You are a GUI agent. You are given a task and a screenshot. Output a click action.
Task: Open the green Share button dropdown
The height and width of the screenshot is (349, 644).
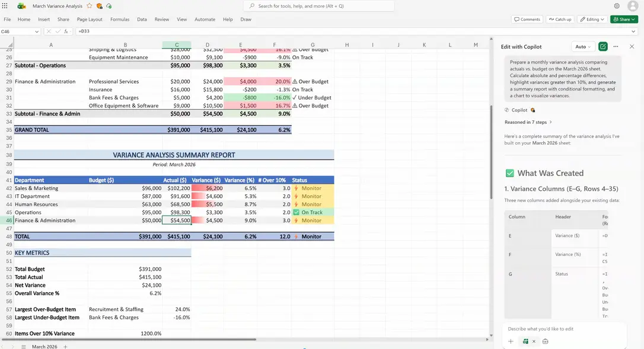[x=624, y=20]
